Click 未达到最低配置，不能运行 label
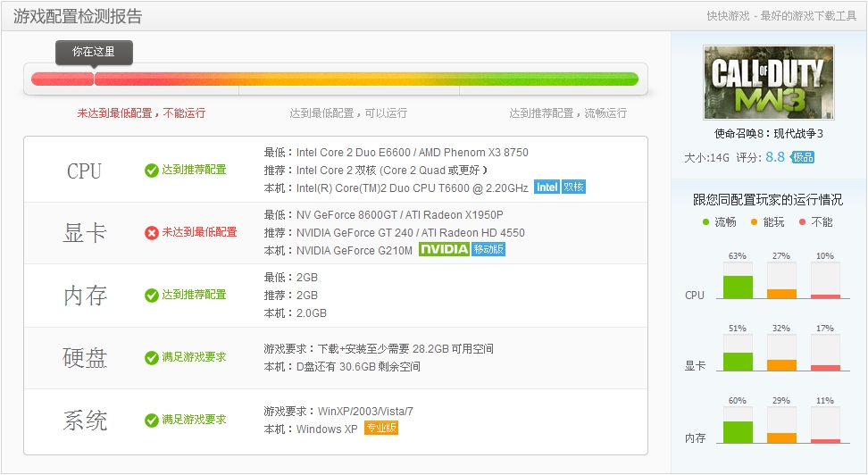The image size is (868, 475). 141,112
